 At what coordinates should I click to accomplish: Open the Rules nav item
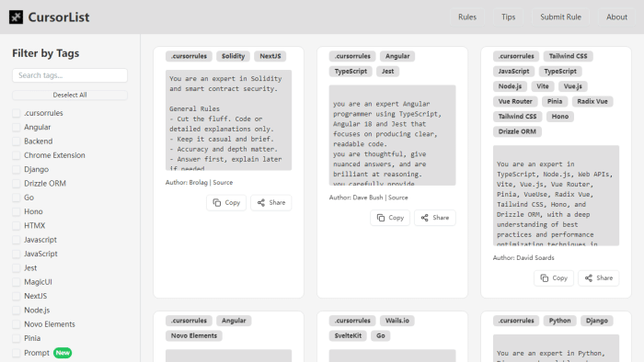tap(467, 17)
